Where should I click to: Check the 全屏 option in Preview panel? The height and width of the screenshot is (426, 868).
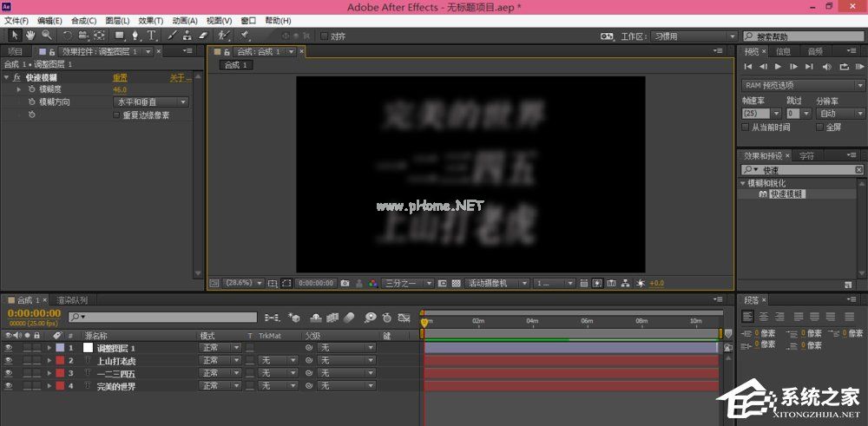[x=820, y=127]
